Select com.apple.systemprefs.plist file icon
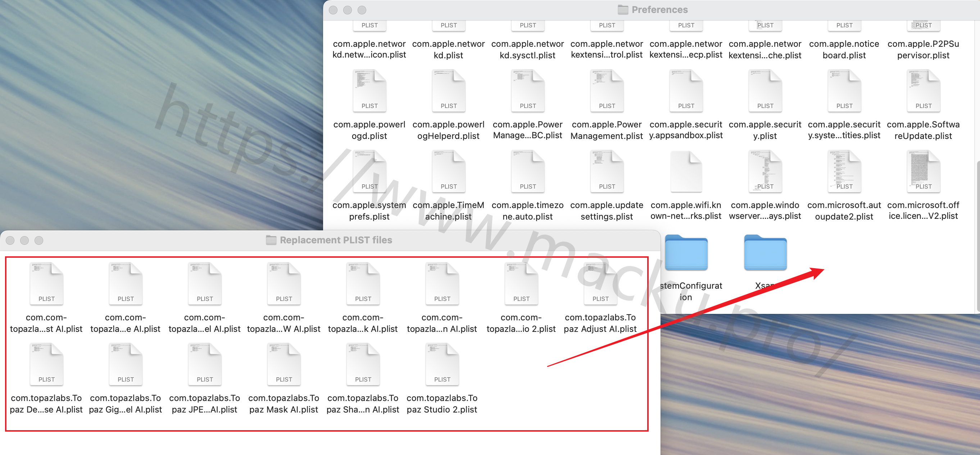Viewport: 980px width, 455px height. pos(369,171)
